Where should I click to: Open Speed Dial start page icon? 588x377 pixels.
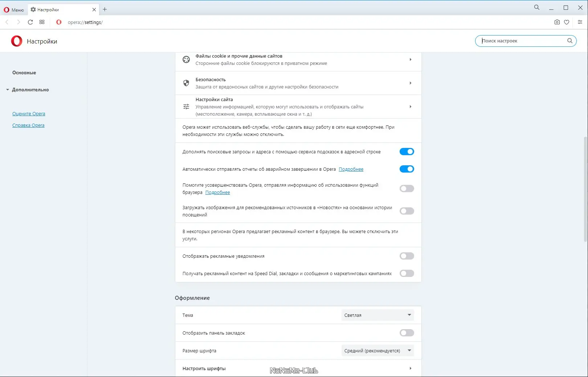click(42, 22)
